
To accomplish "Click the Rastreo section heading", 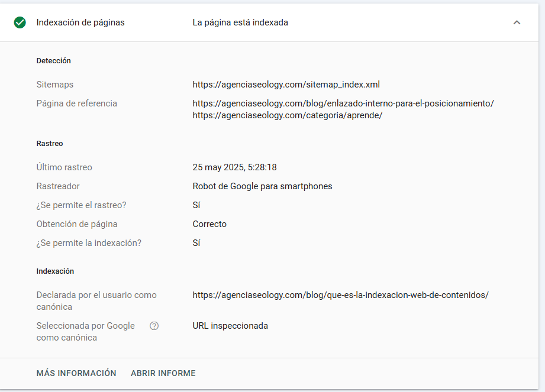I will click(x=49, y=144).
